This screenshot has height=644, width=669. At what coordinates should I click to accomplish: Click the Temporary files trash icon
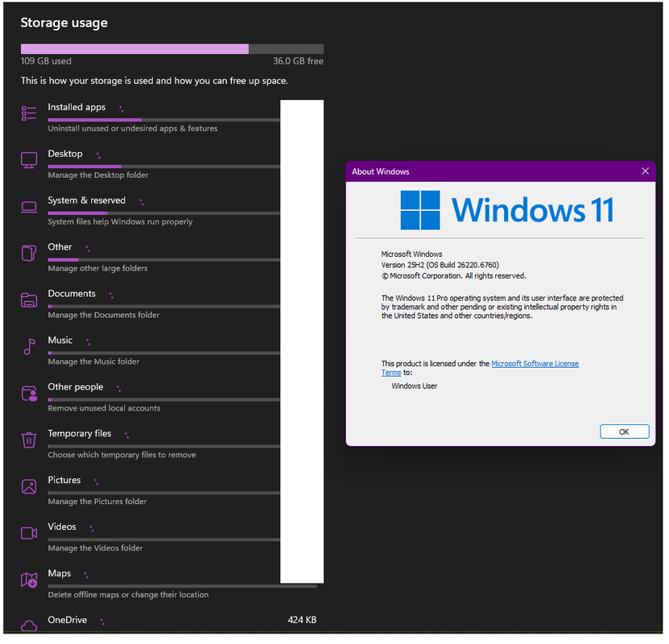point(29,440)
